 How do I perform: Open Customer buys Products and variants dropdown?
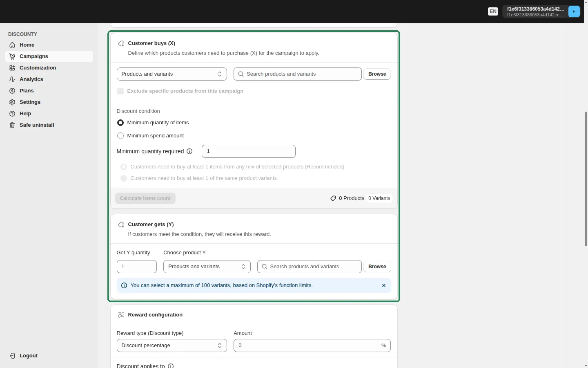[x=172, y=74]
